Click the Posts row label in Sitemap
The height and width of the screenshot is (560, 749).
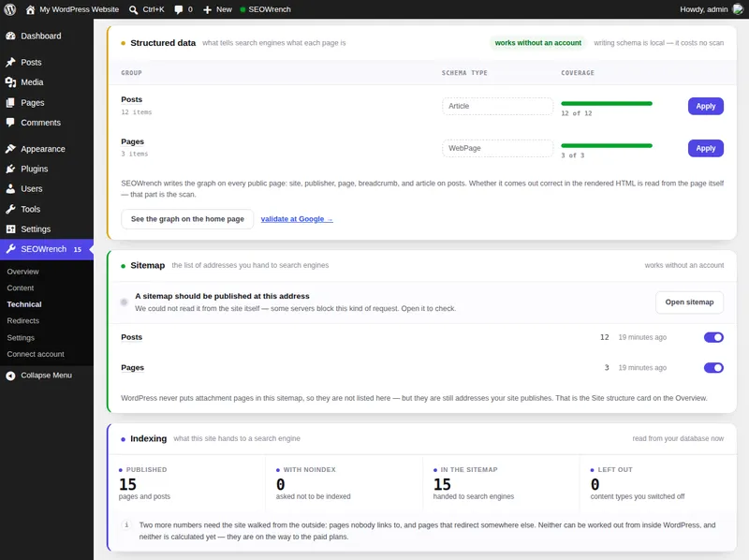(x=132, y=337)
